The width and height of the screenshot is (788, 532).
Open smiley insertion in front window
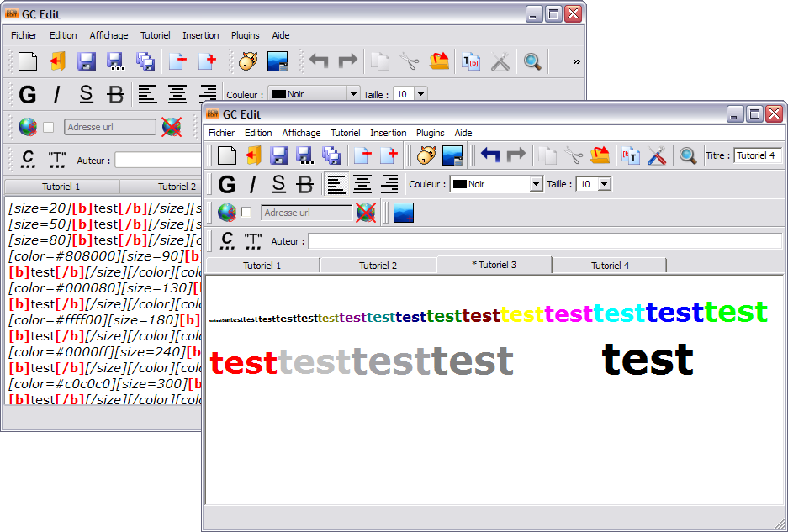pyautogui.click(x=426, y=155)
